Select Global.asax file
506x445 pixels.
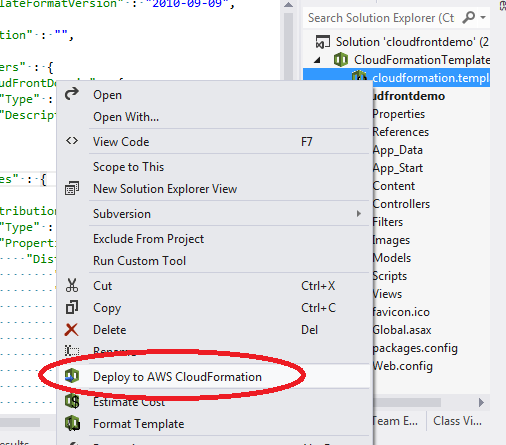402,330
